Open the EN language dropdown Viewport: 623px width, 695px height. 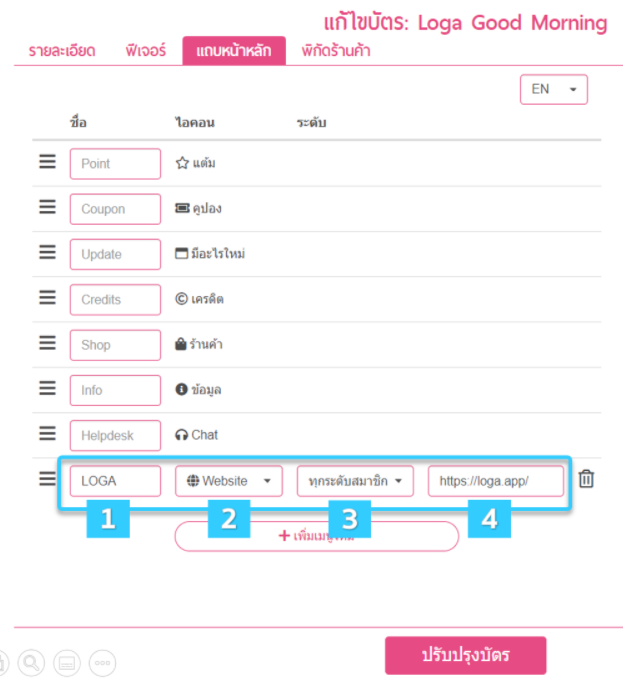554,90
